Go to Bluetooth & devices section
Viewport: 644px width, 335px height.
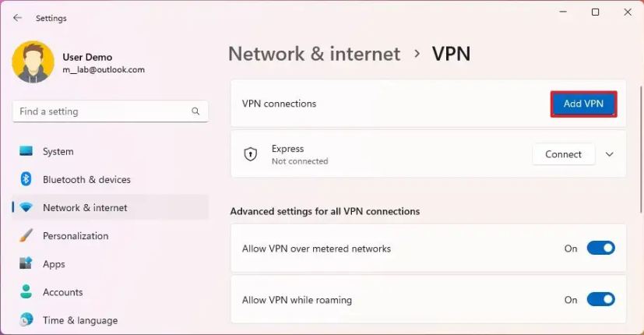[86, 179]
